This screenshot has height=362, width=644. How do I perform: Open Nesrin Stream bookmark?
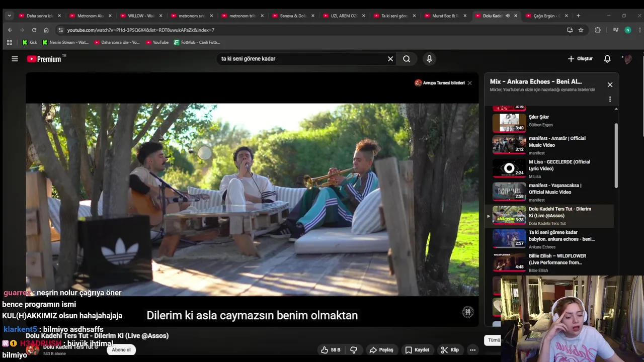coord(65,42)
